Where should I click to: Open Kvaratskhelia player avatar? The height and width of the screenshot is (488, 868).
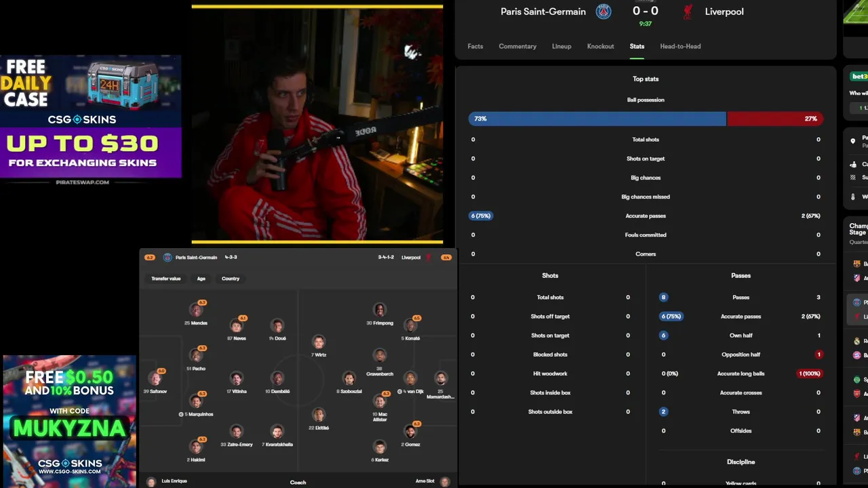point(277,432)
